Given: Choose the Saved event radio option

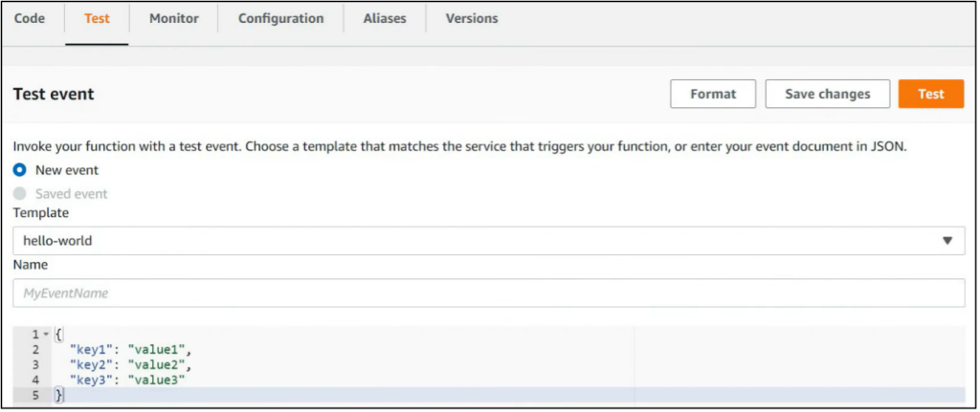Looking at the screenshot, I should click(20, 194).
